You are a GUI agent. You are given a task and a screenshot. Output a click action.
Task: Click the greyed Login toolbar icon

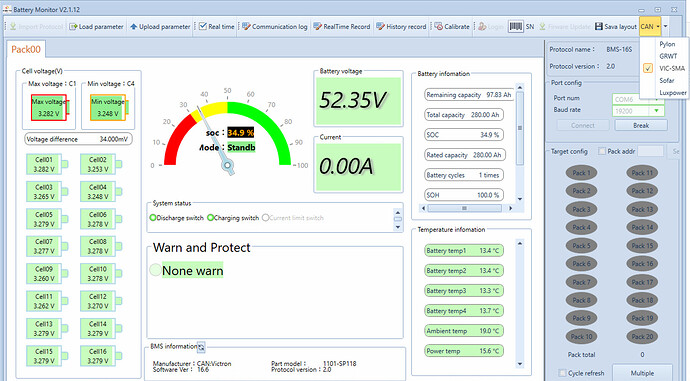tap(482, 26)
